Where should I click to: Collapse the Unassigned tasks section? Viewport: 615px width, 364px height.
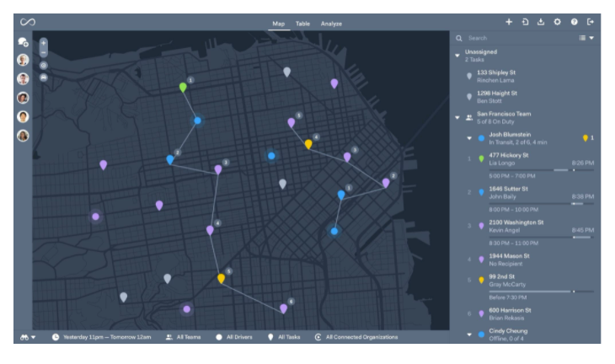tap(457, 56)
